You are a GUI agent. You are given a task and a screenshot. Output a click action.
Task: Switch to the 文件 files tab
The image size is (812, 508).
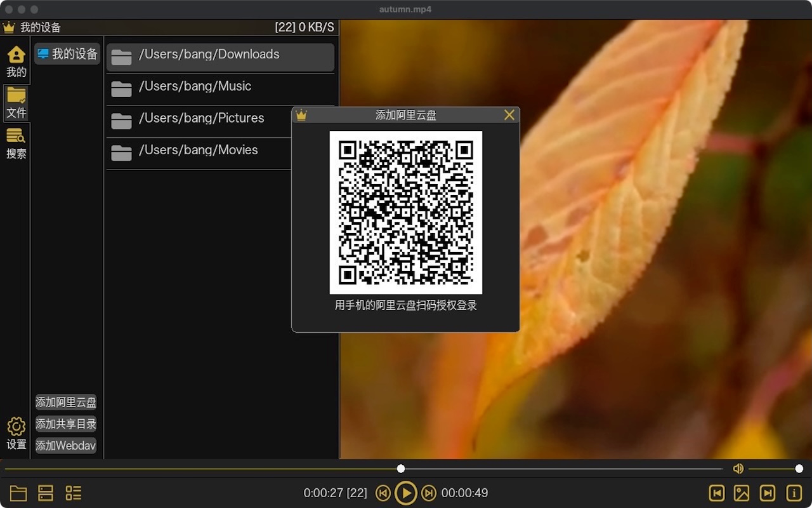16,103
